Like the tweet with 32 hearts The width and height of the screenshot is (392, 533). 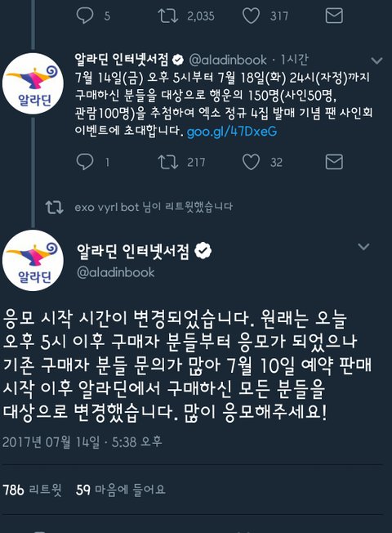point(251,162)
